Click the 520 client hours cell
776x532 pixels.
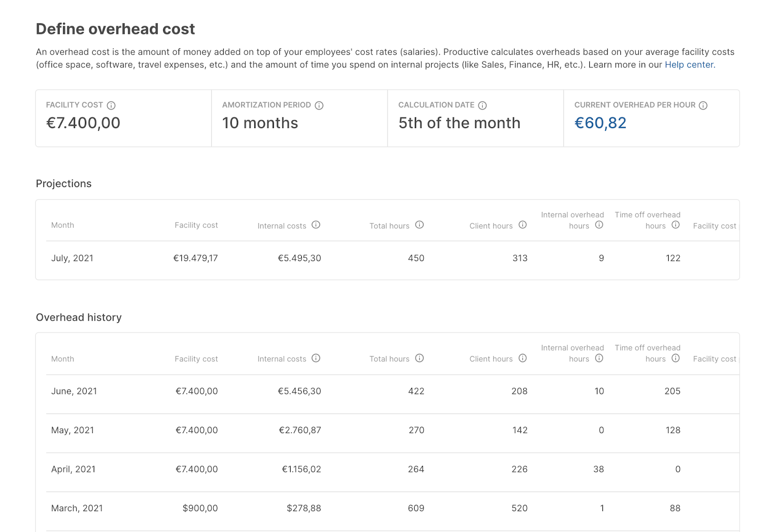(x=519, y=508)
